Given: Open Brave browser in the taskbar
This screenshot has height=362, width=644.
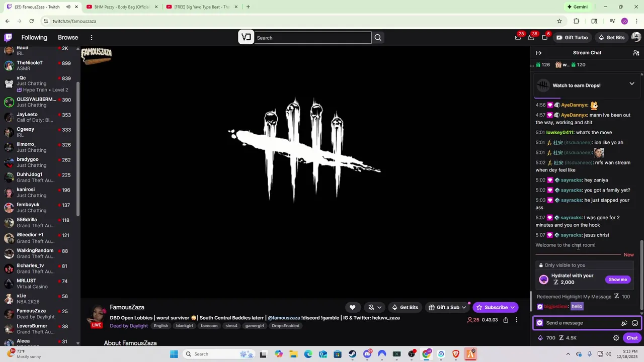Looking at the screenshot, I should click(456, 354).
